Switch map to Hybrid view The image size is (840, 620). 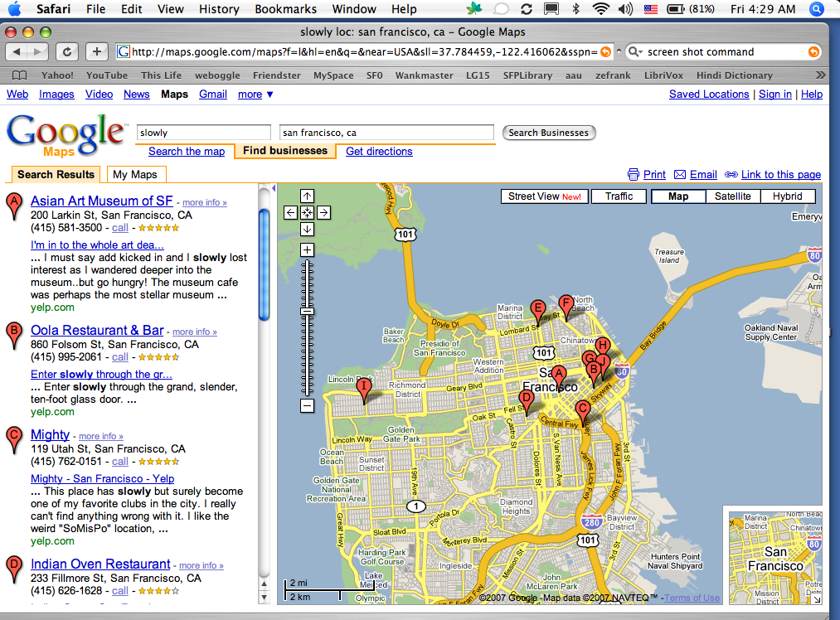pos(788,196)
